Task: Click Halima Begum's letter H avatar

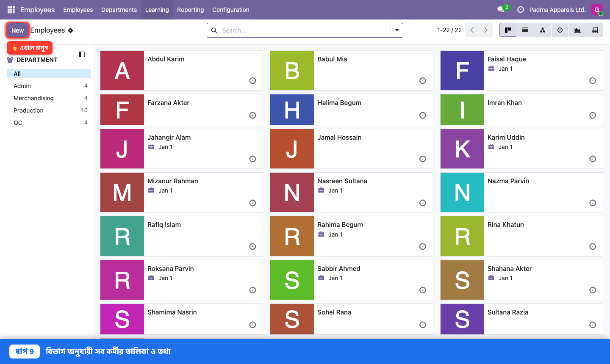Action: [292, 110]
